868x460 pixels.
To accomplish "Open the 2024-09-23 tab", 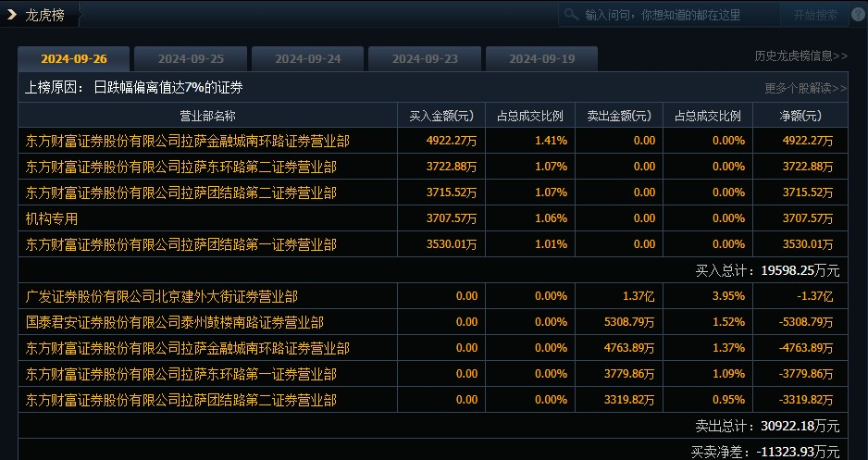I will (x=425, y=58).
